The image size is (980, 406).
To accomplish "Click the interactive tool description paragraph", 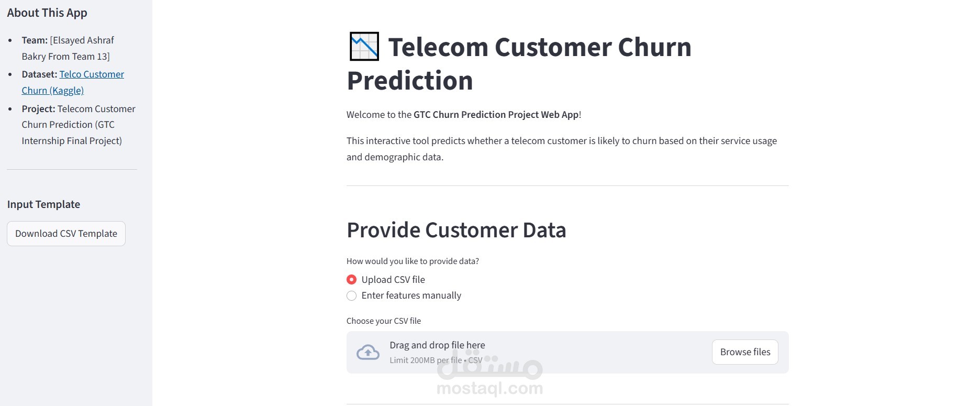I will [561, 149].
